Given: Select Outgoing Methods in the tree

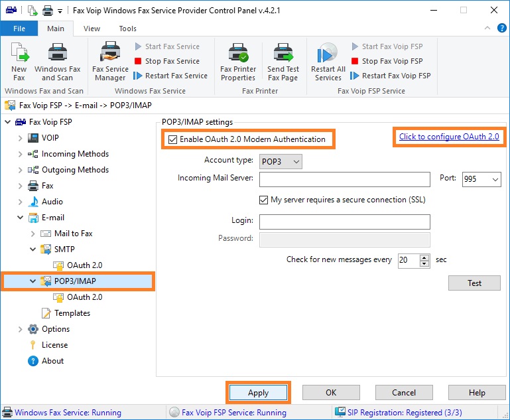Looking at the screenshot, I should point(75,170).
